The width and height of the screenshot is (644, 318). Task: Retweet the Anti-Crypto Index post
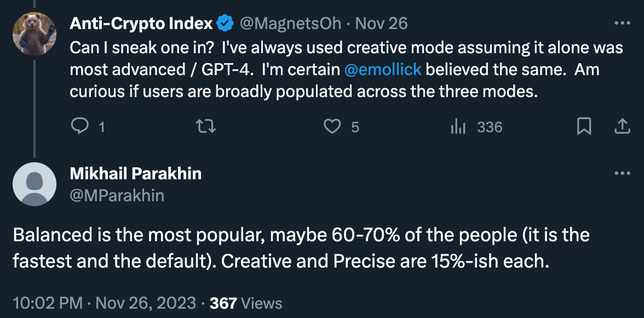tap(206, 127)
